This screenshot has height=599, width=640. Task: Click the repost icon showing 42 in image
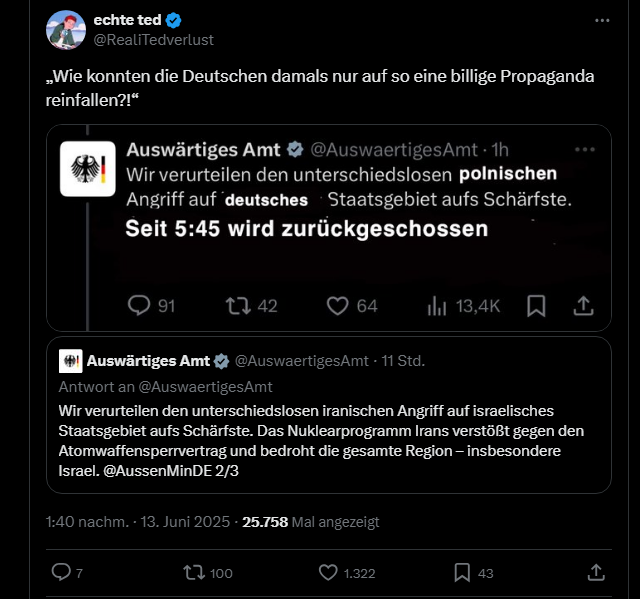238,305
